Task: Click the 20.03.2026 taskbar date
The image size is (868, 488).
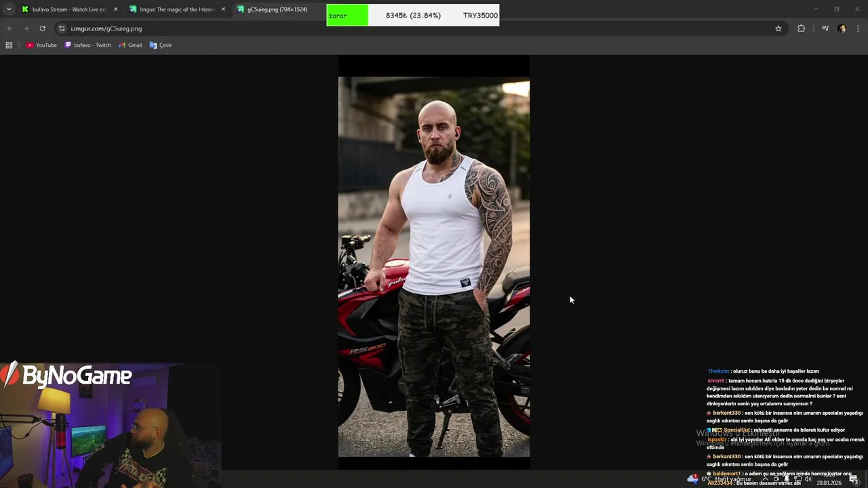Action: click(x=829, y=483)
